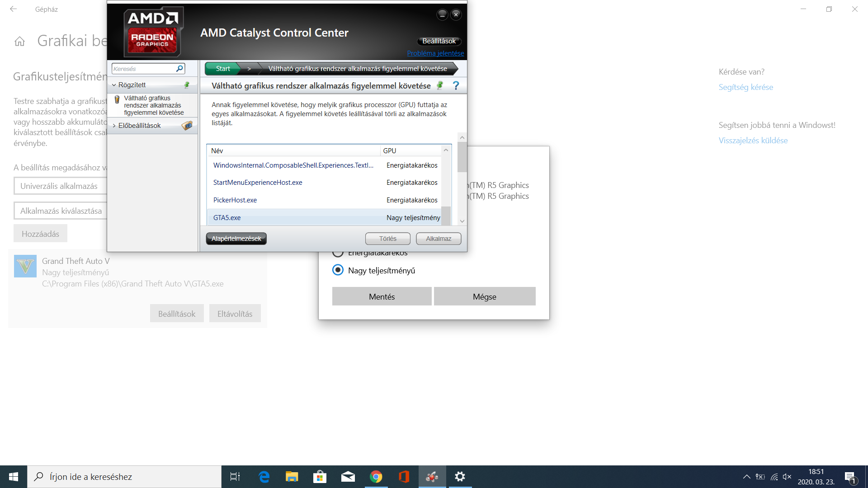
Task: Click the Alapértelmezések button
Action: pyautogui.click(x=236, y=239)
